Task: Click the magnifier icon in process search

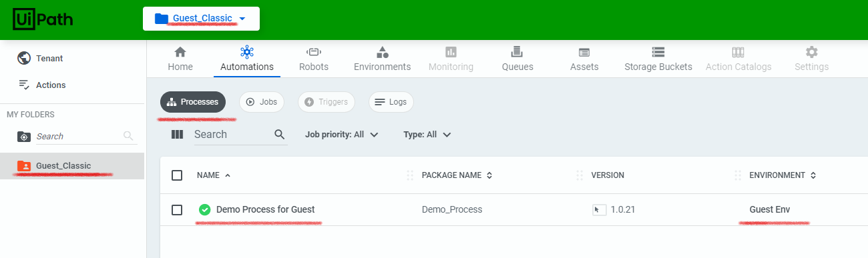Action: [280, 134]
